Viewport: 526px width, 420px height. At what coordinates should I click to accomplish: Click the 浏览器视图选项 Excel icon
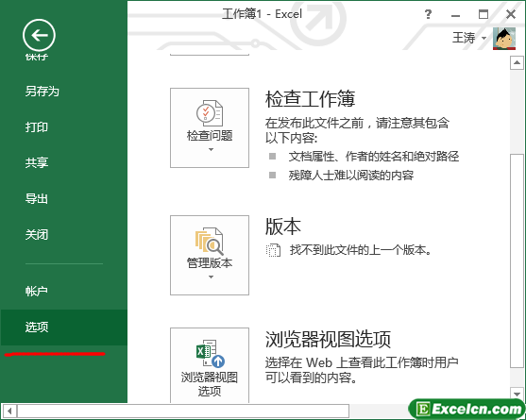(211, 353)
